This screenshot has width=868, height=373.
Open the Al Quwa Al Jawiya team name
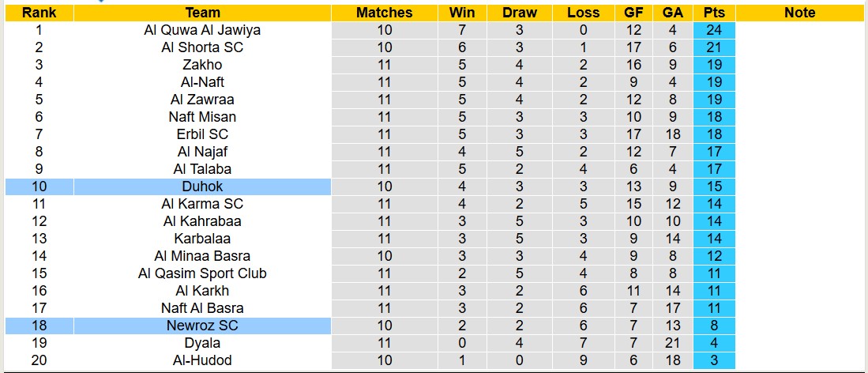202,30
